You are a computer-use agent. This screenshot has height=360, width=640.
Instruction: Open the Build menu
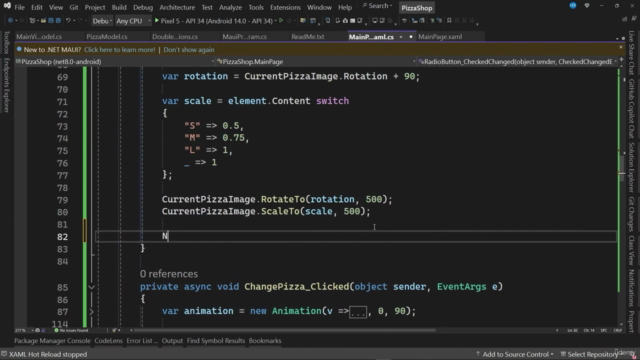tap(119, 7)
